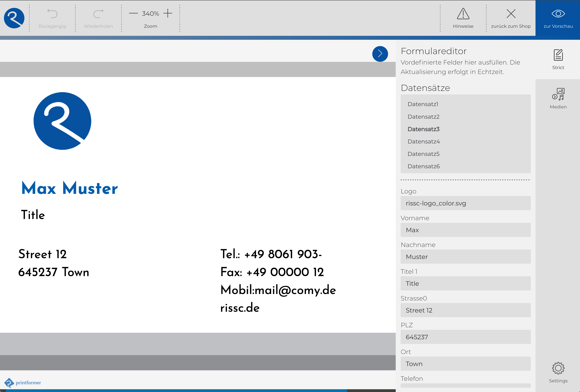Click the Logo filename field rissc-logo_color.svg
Screen dimensions: 580x392
(x=465, y=203)
